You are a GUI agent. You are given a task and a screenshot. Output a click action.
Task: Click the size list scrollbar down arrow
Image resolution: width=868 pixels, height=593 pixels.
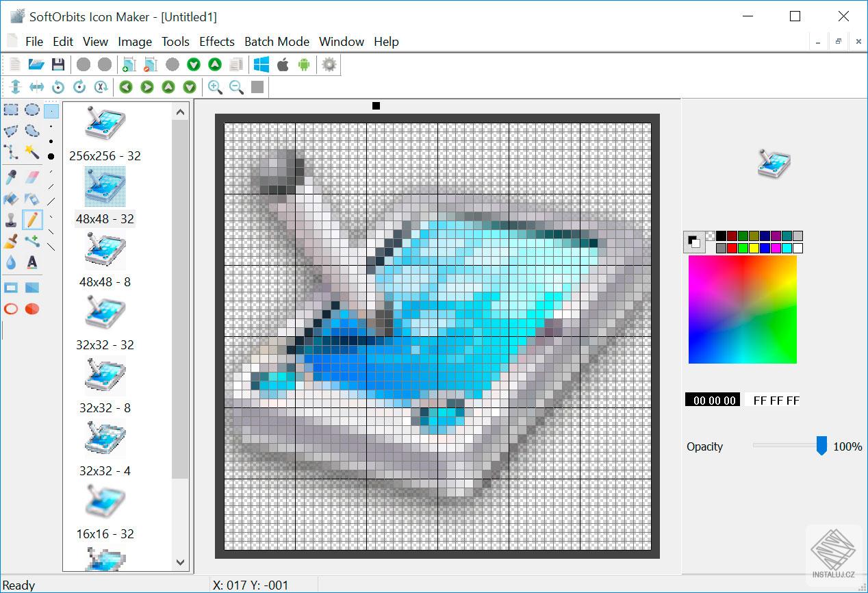(180, 562)
